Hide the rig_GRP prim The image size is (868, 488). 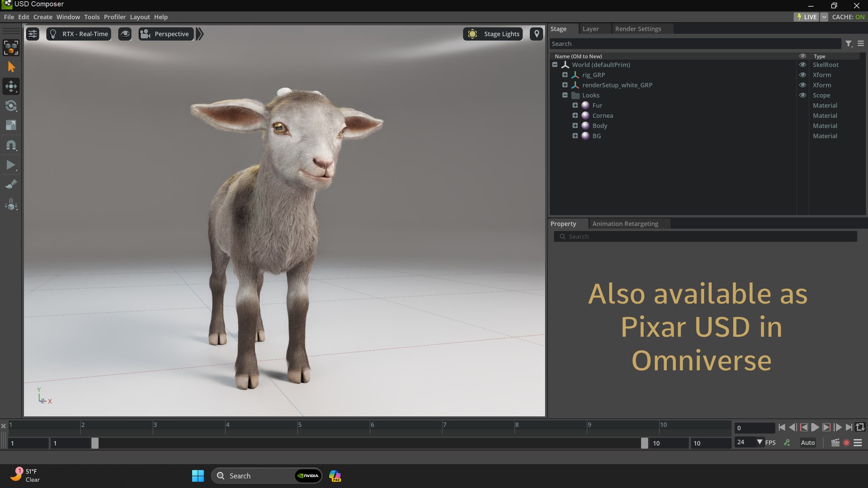802,75
